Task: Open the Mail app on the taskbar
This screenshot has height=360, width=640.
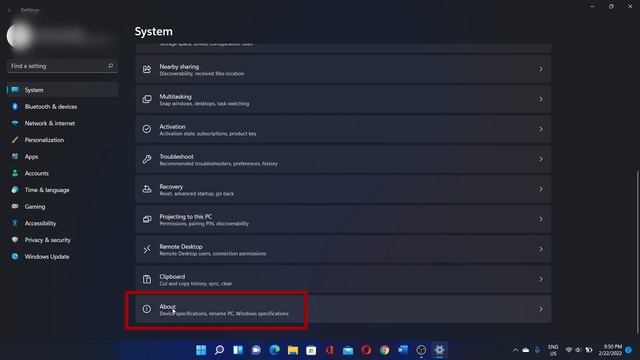Action: click(x=348, y=350)
